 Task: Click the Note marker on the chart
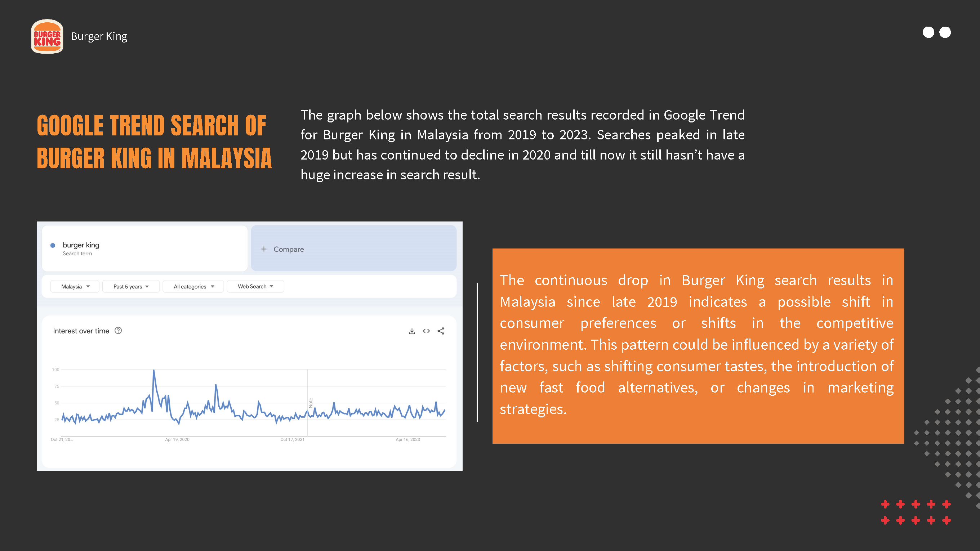311,403
